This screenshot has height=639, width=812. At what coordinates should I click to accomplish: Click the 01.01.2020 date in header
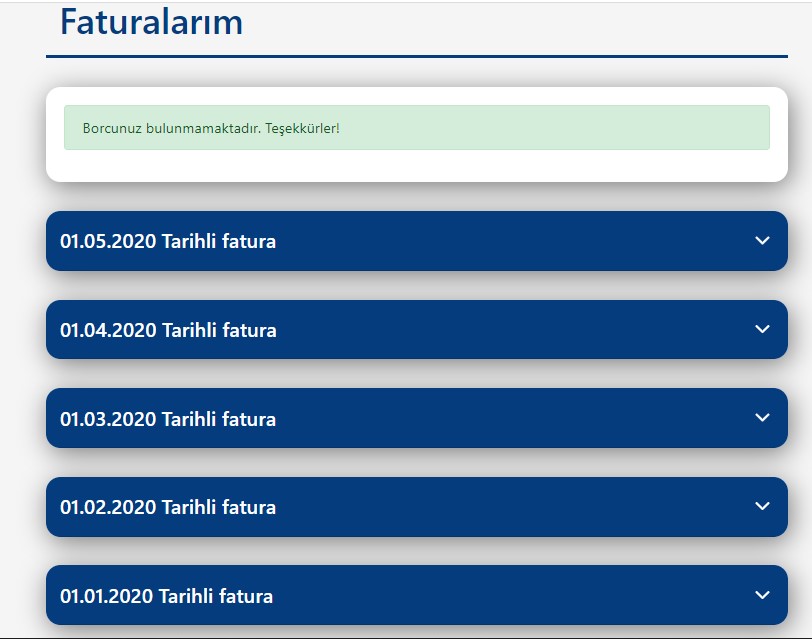click(107, 596)
